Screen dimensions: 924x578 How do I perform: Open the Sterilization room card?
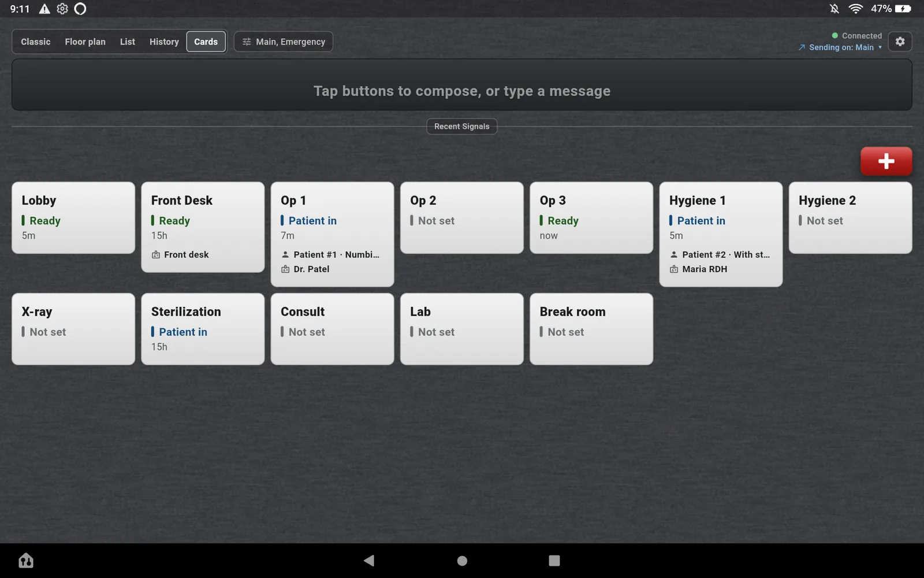coord(203,329)
